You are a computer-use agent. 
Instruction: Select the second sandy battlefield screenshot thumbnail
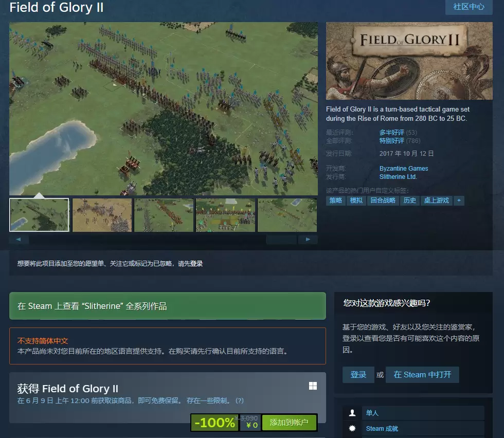click(x=102, y=215)
